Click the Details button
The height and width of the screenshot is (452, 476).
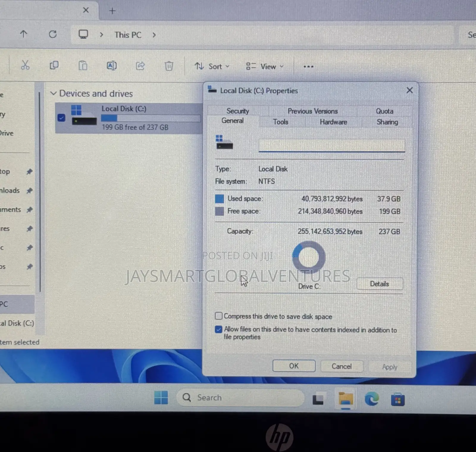(380, 284)
